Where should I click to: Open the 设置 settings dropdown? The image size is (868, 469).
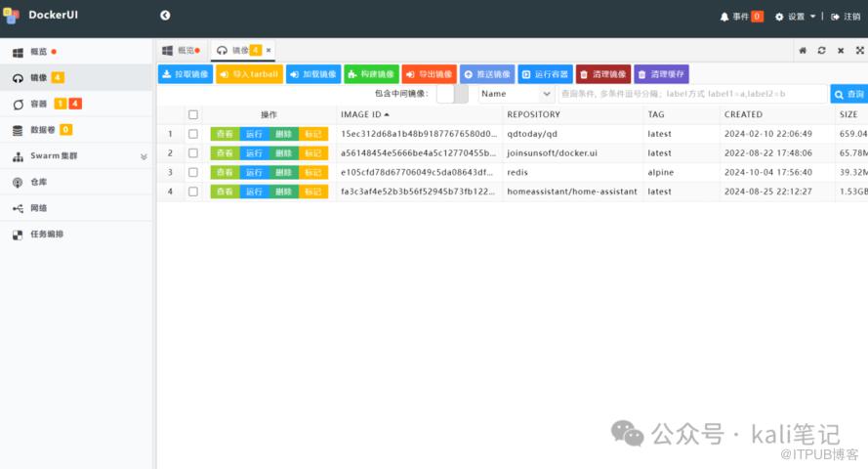coord(795,17)
